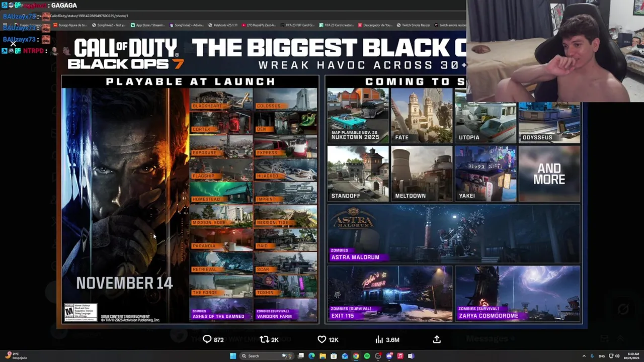
Task: Repost using the retweet icon showing 2K
Action: 269,339
